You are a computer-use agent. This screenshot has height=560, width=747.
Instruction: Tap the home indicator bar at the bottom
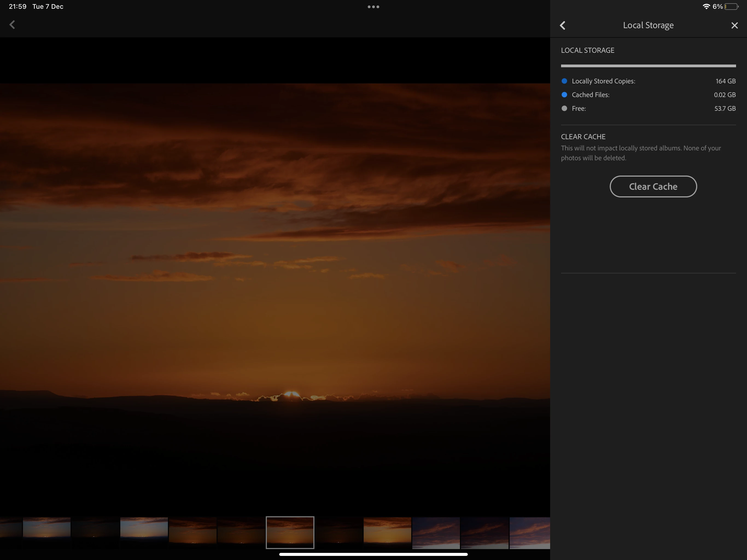(x=373, y=554)
